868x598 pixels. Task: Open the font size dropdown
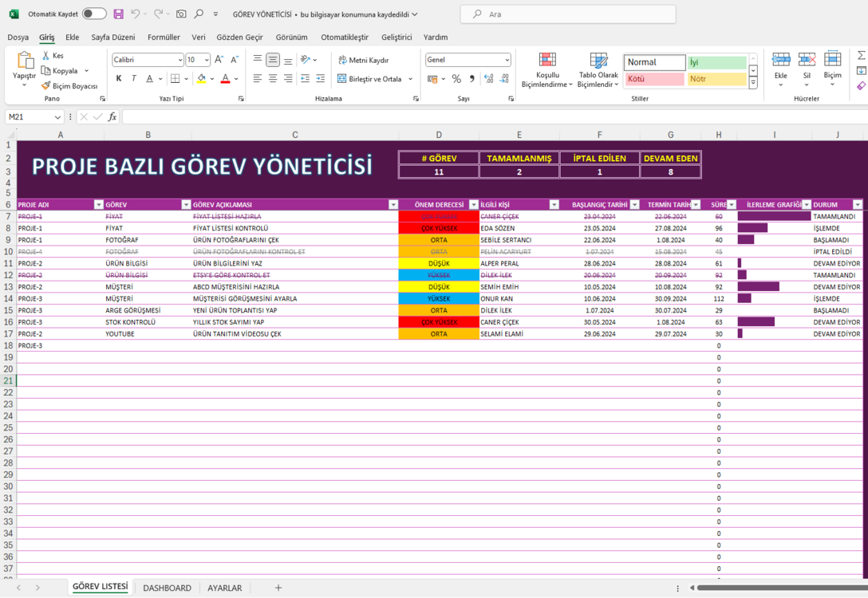coord(207,60)
